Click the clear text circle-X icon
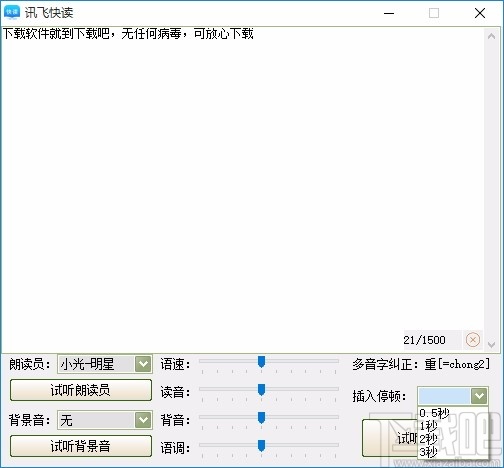Screen dimensions: 504x468 coord(473,340)
